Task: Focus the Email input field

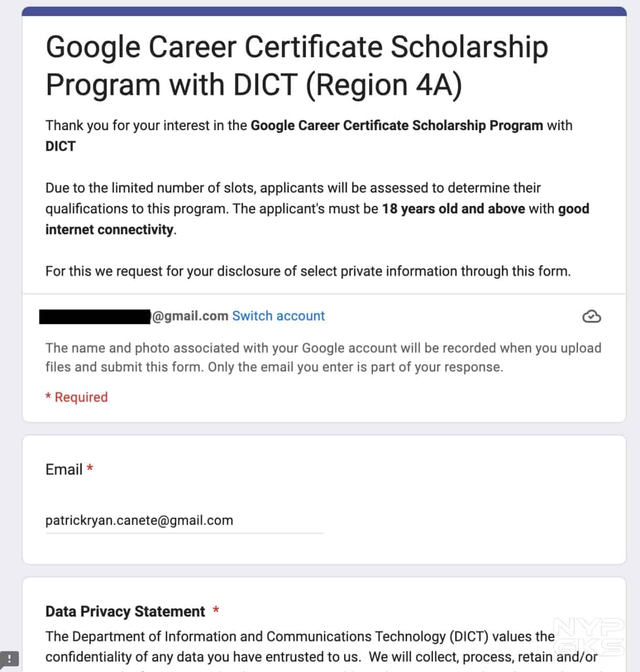Action: (x=184, y=520)
